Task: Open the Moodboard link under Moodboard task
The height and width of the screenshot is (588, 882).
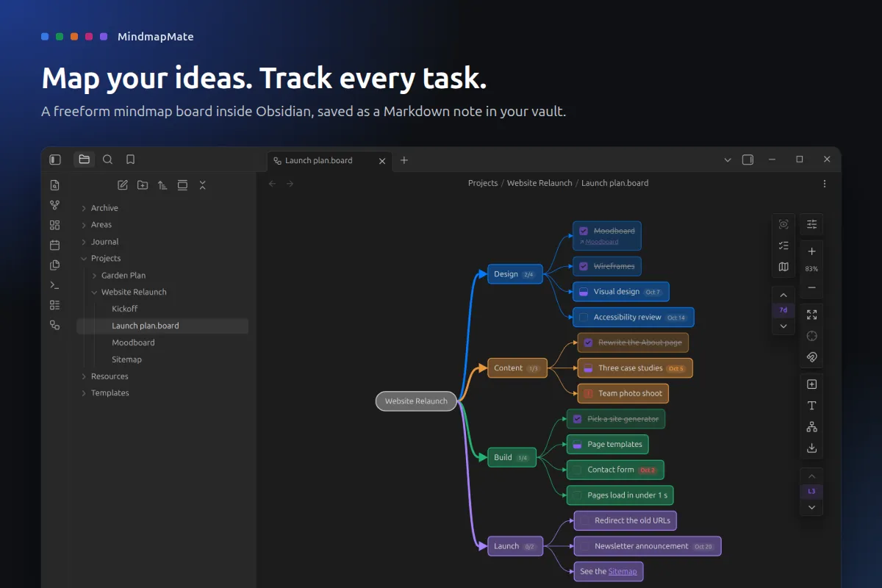Action: click(x=601, y=242)
